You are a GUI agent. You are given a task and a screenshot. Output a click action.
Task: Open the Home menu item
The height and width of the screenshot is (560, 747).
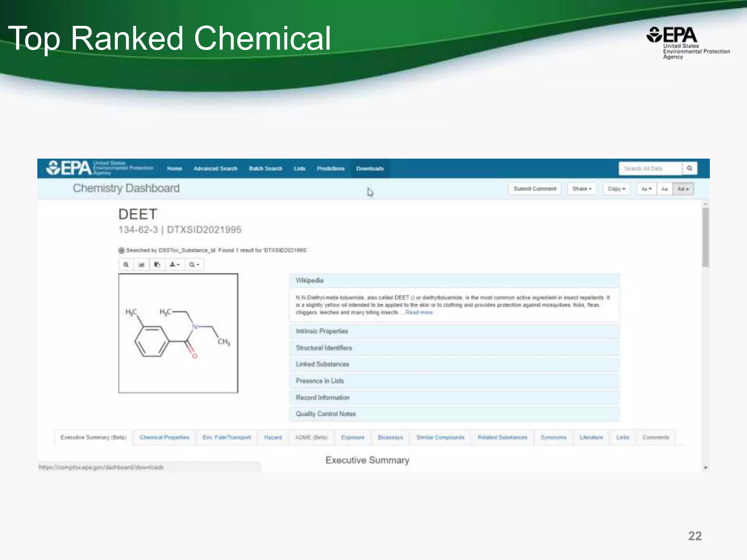coord(174,168)
